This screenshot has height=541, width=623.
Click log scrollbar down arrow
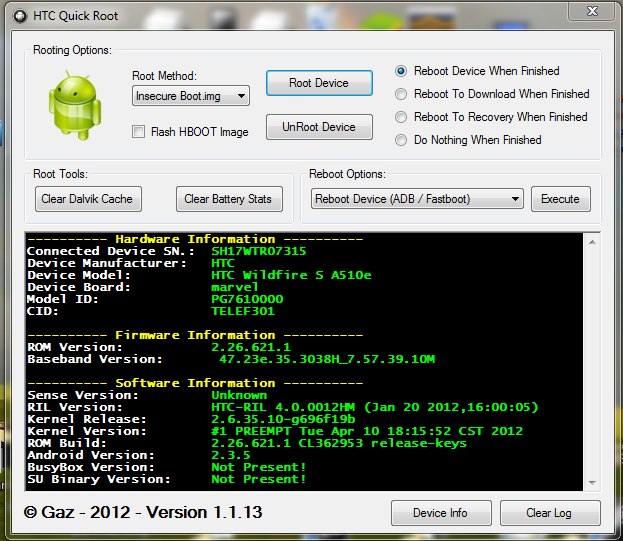[592, 483]
